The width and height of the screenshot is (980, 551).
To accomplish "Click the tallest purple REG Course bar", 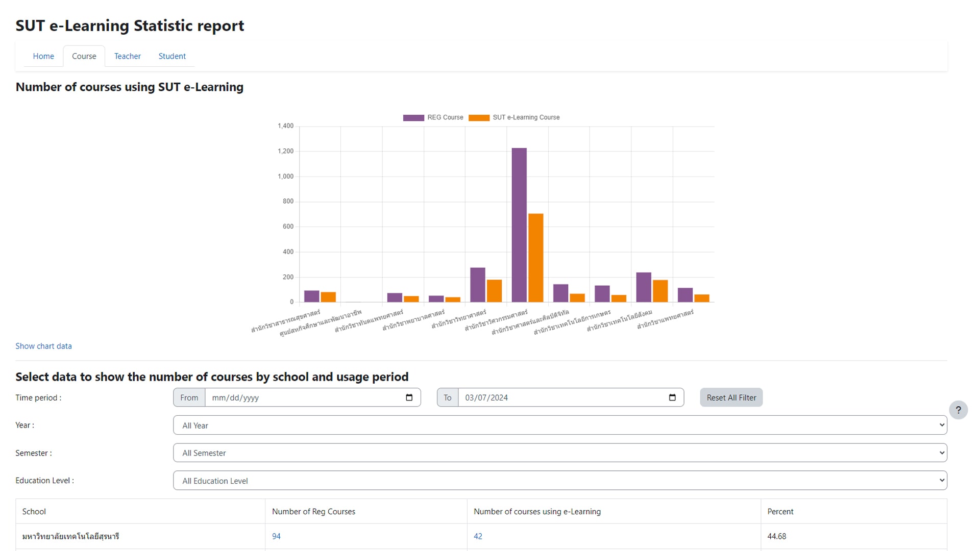I will 519,225.
